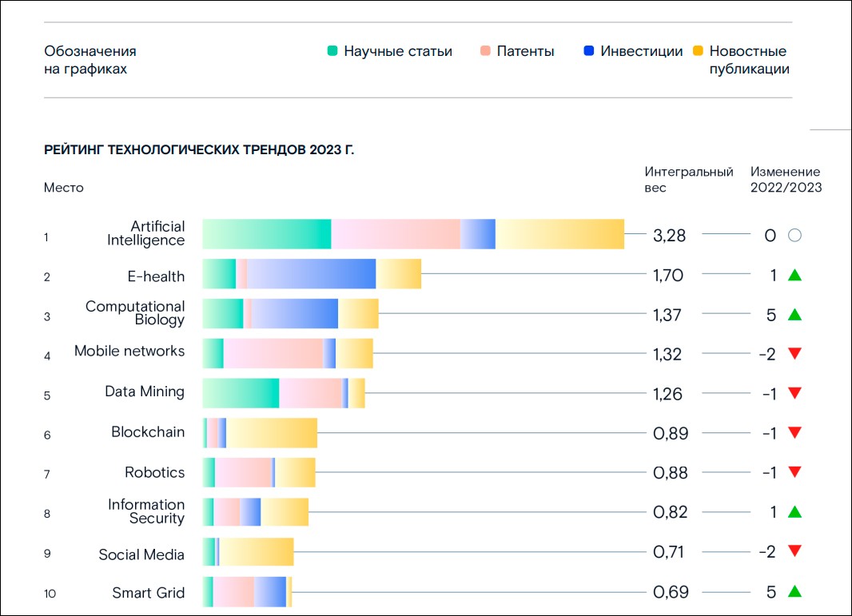Image resolution: width=852 pixels, height=616 pixels.
Task: Click the blue Инвестиции legend dot
Action: pyautogui.click(x=589, y=51)
